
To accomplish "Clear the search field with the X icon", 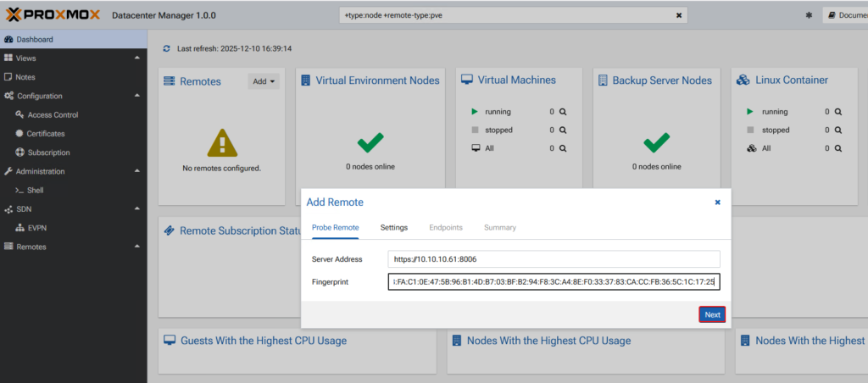I will coord(678,15).
